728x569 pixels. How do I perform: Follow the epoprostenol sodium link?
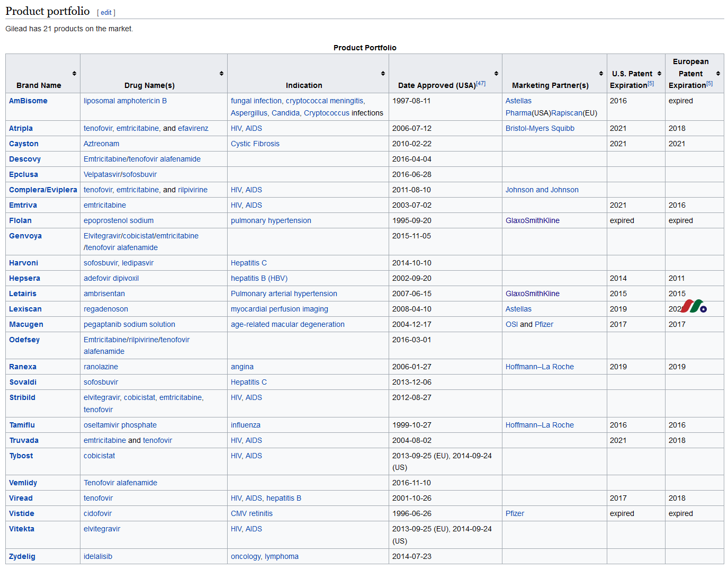[119, 220]
